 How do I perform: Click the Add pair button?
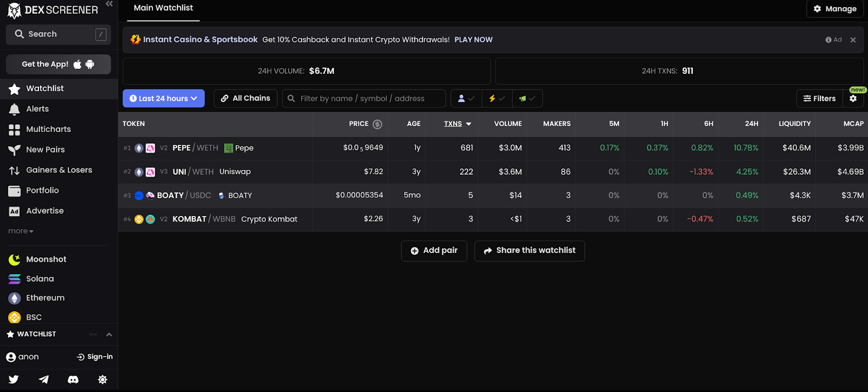[434, 251]
